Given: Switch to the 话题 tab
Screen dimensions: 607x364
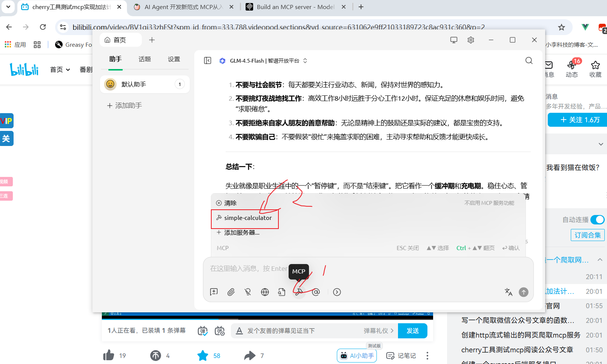Looking at the screenshot, I should [x=144, y=59].
